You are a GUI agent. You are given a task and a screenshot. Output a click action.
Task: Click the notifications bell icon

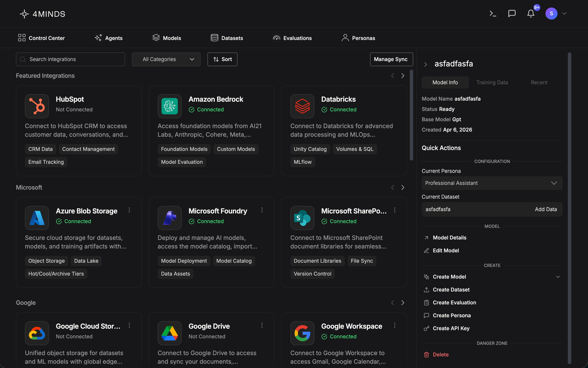(x=531, y=14)
